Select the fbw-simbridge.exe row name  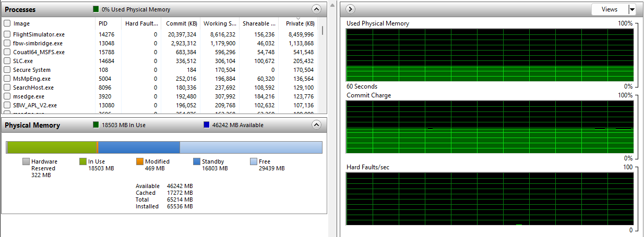point(38,43)
